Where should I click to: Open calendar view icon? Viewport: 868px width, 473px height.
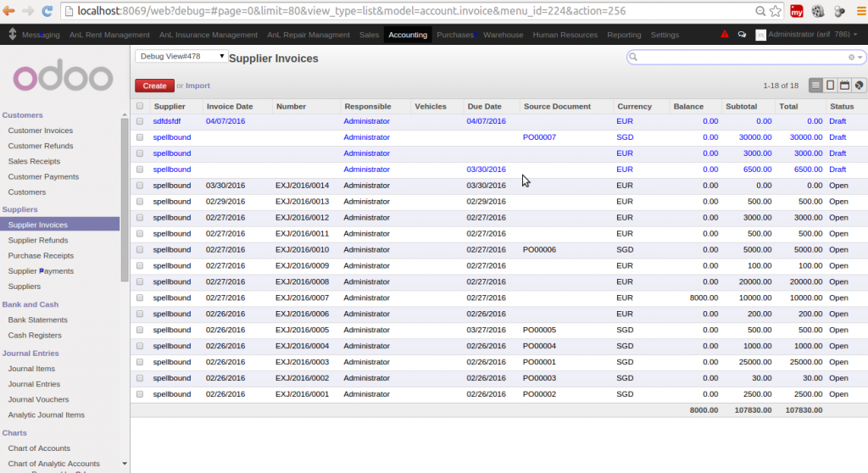(844, 86)
